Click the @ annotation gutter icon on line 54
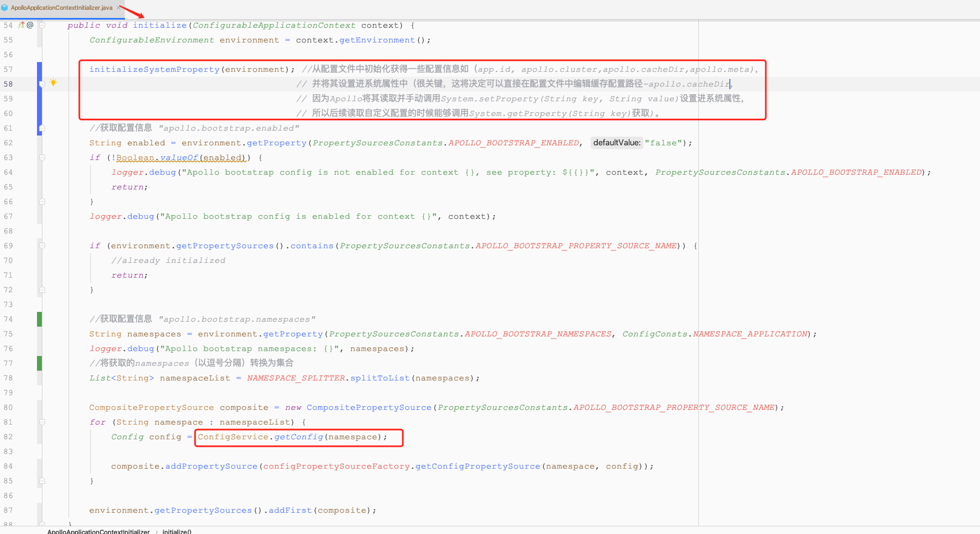Screen dimensions: 980x534 click(x=30, y=25)
